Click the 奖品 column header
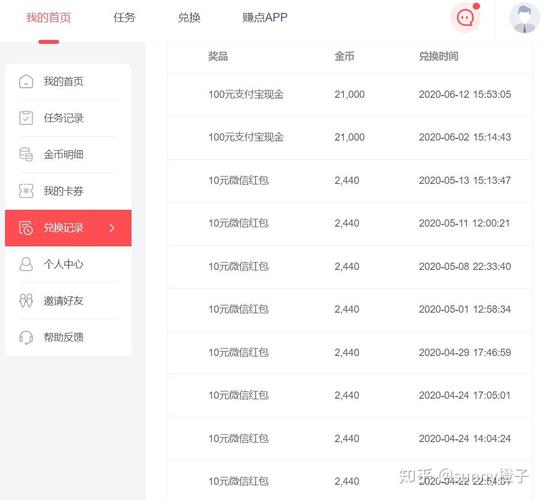 coord(218,56)
